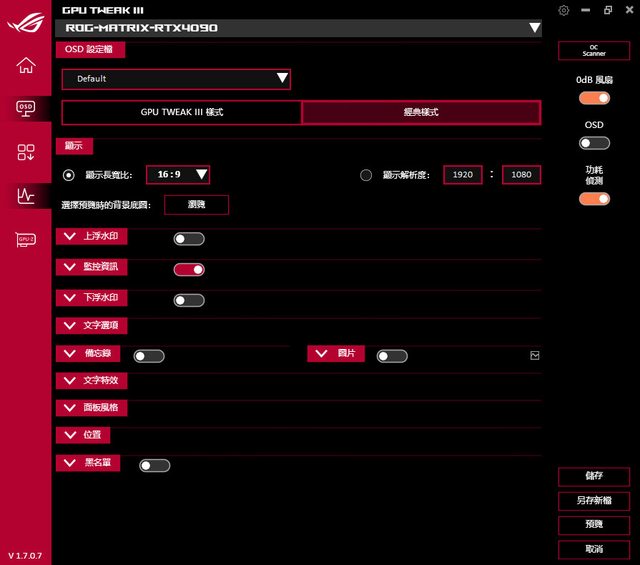This screenshot has width=640, height=565.
Task: Open the GPU-Z sidebar icon
Action: coord(26,240)
